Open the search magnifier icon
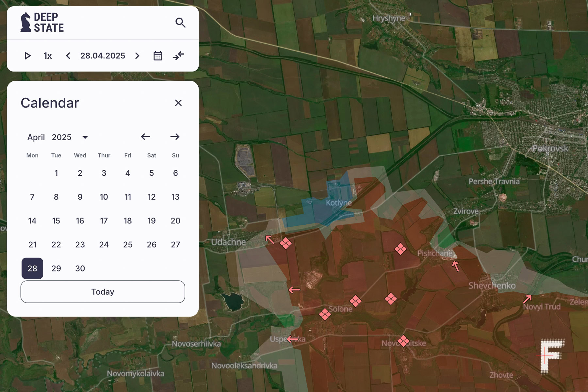Screen dimensions: 588x392 pyautogui.click(x=180, y=23)
